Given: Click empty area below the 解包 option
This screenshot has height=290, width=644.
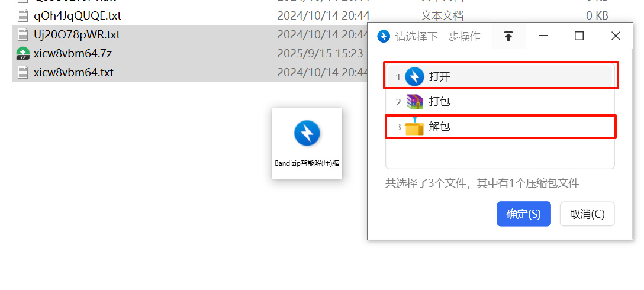Looking at the screenshot, I should pos(500,153).
